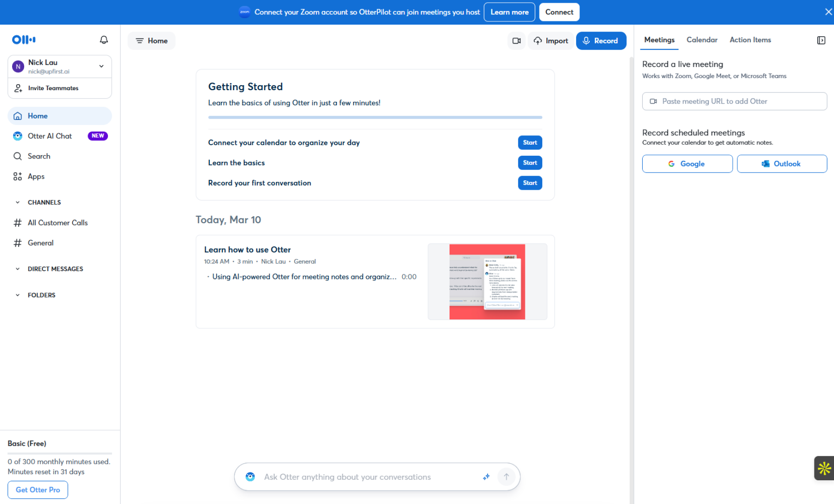Image resolution: width=834 pixels, height=504 pixels.
Task: Collapse the DIRECT MESSAGES section
Action: coord(18,269)
